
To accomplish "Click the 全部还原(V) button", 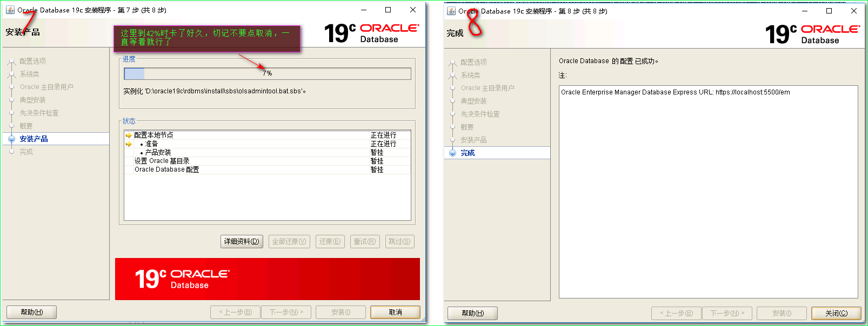I will pyautogui.click(x=289, y=241).
